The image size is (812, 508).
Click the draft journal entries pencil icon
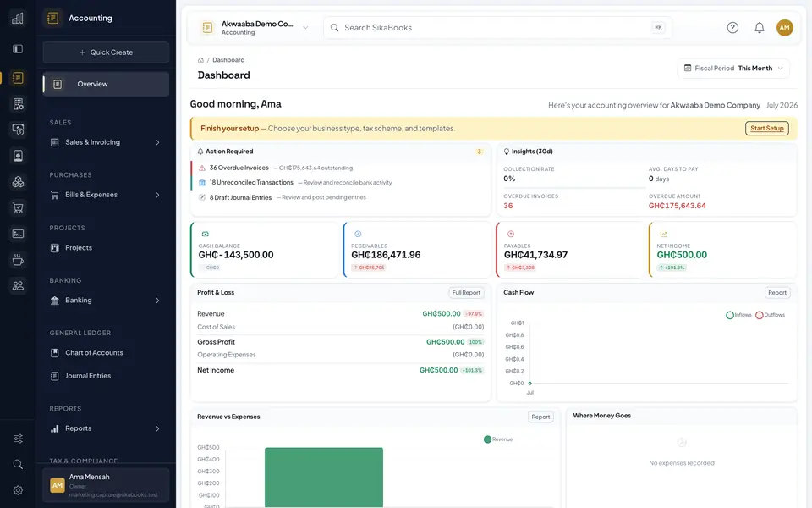click(x=202, y=197)
